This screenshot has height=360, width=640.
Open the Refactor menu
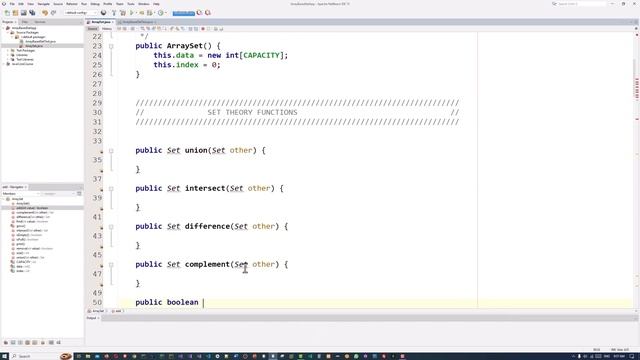pos(72,4)
